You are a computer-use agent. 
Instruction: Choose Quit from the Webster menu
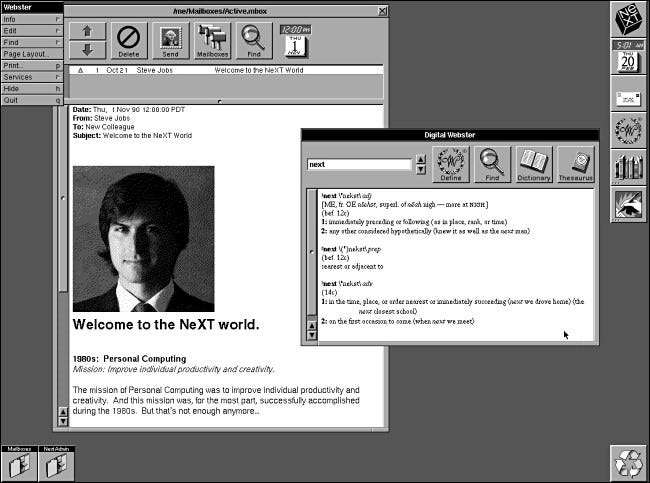coord(32,100)
